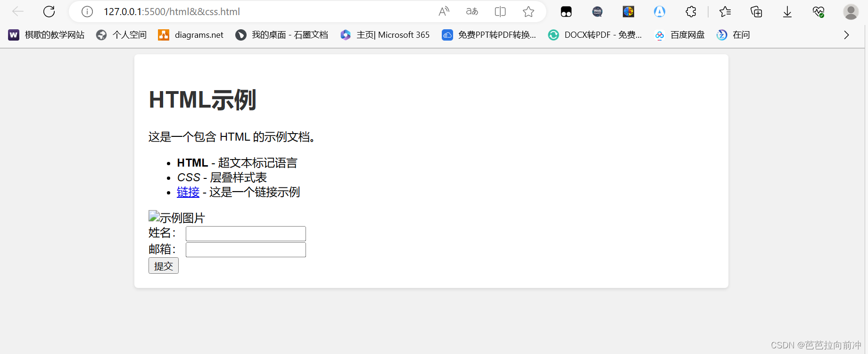
Task: Open 免费PPT转PDF转换 bookmark
Action: pos(489,35)
